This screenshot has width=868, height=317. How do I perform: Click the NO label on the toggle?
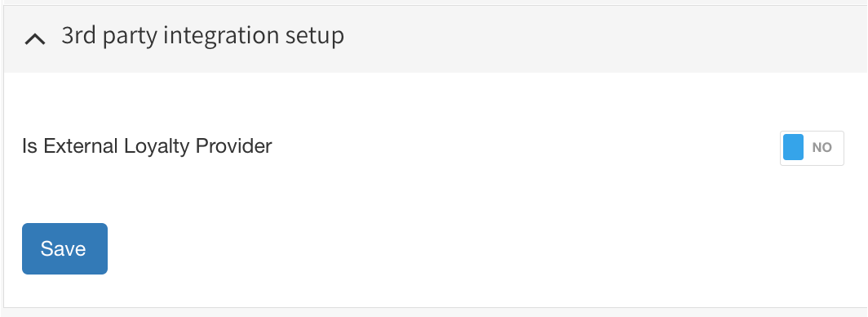[x=822, y=148]
